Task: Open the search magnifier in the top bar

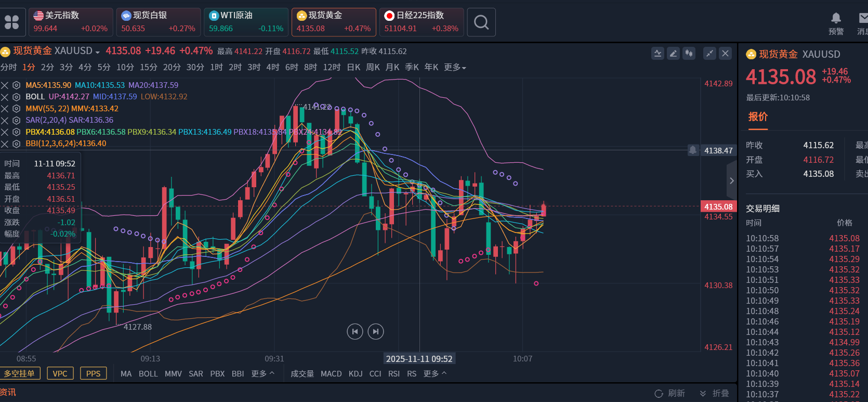Action: [x=481, y=22]
